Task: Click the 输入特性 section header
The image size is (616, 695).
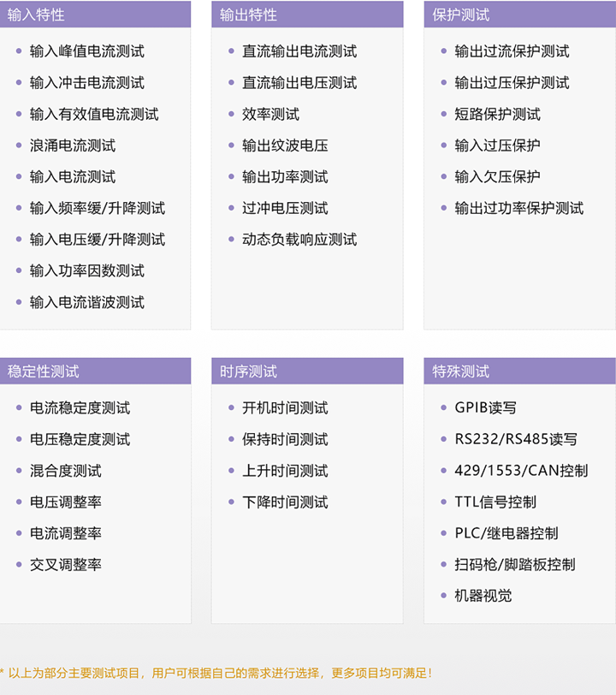Action: click(36, 15)
